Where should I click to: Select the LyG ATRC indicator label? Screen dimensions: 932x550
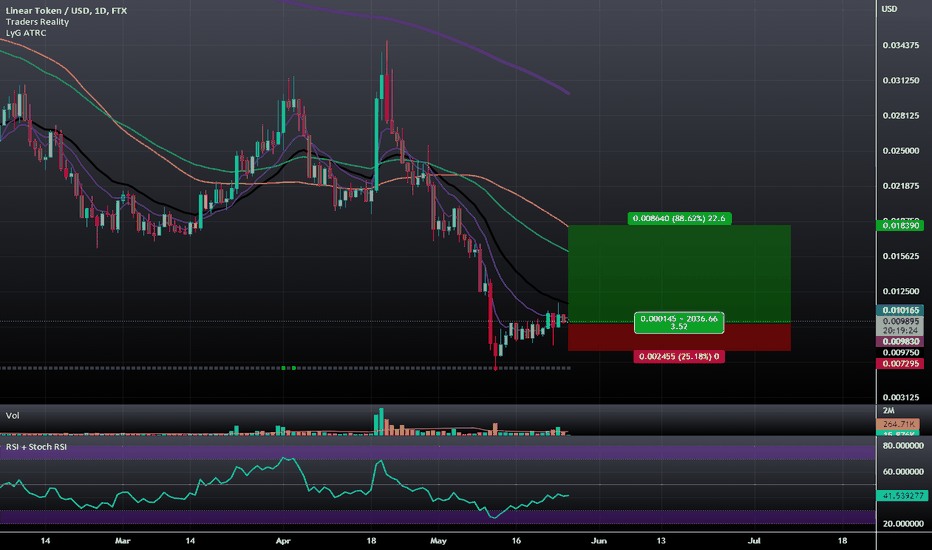point(26,33)
